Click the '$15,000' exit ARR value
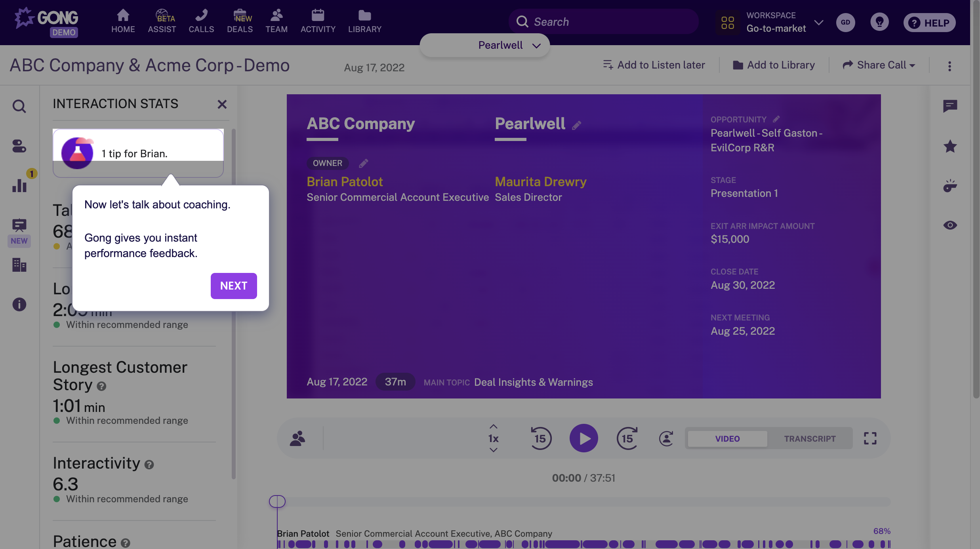The height and width of the screenshot is (549, 980). pyautogui.click(x=730, y=239)
